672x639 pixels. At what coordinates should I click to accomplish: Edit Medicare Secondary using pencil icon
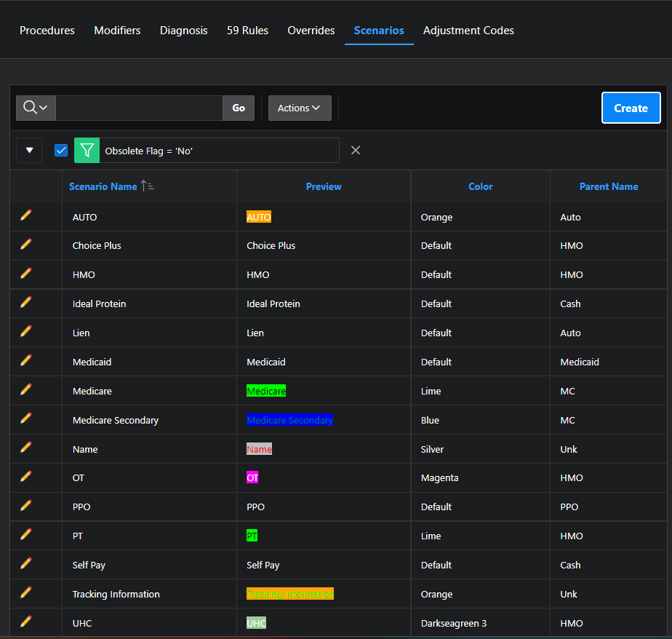click(26, 418)
